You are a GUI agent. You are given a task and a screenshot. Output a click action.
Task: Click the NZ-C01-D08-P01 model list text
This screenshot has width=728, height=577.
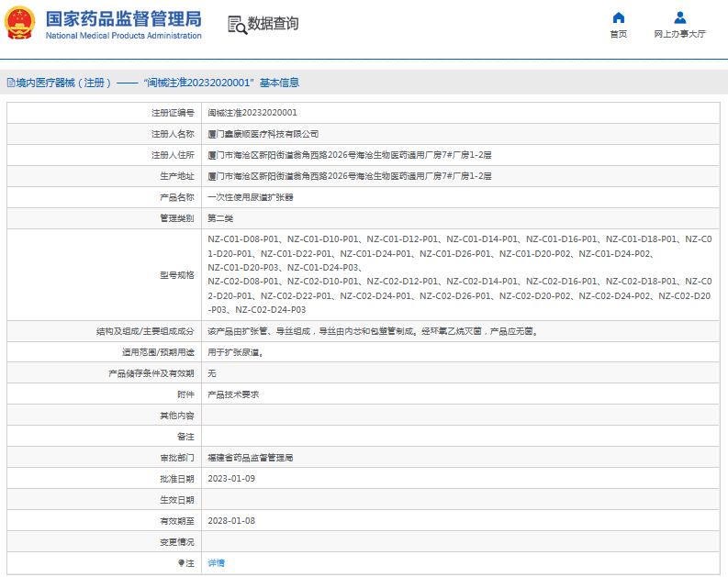click(460, 274)
